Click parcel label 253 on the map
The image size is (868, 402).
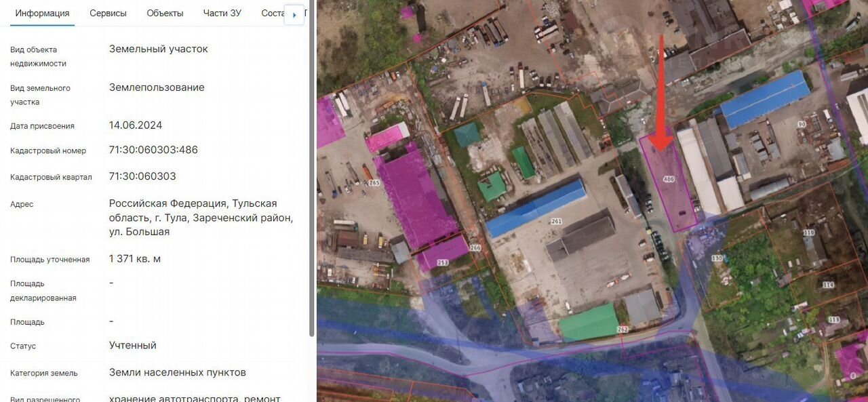pyautogui.click(x=442, y=262)
